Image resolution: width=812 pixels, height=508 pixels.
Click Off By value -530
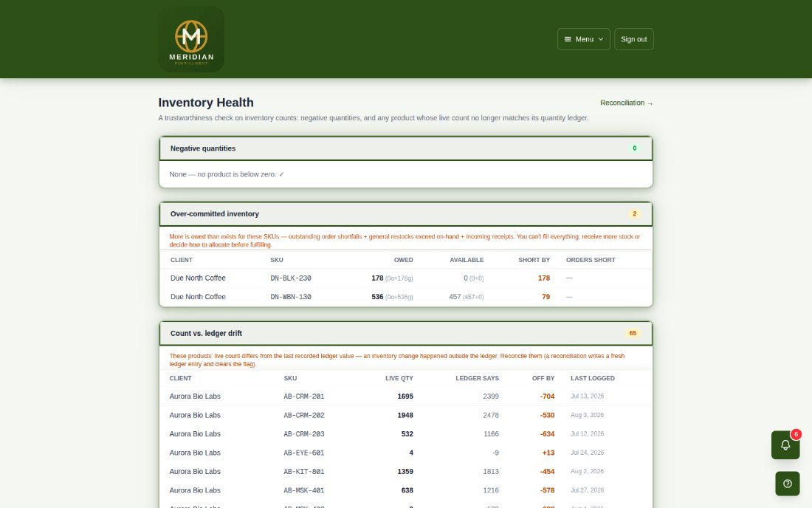point(547,415)
